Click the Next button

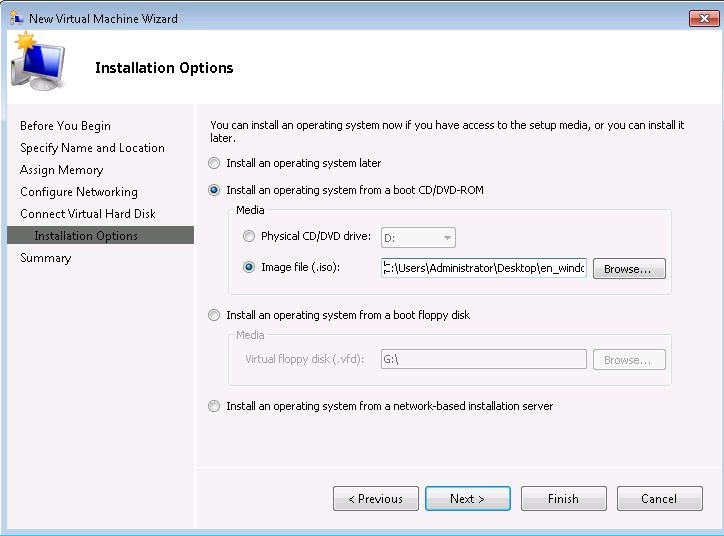tap(467, 499)
